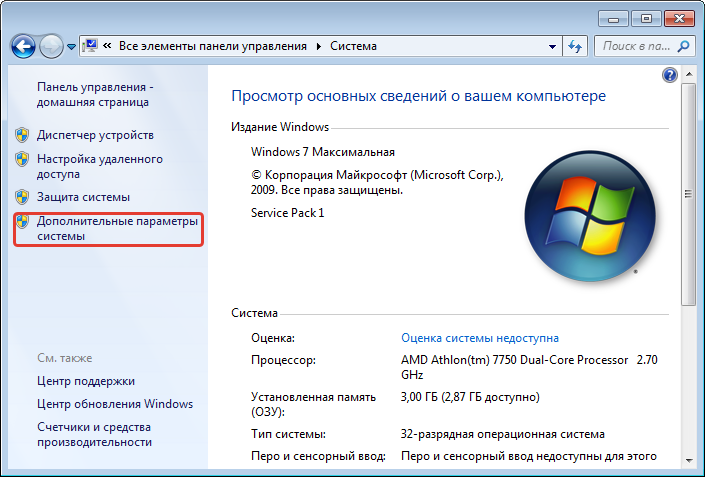Viewport: 705px width, 477px height.
Task: Maximize the System window
Action: pyautogui.click(x=646, y=19)
